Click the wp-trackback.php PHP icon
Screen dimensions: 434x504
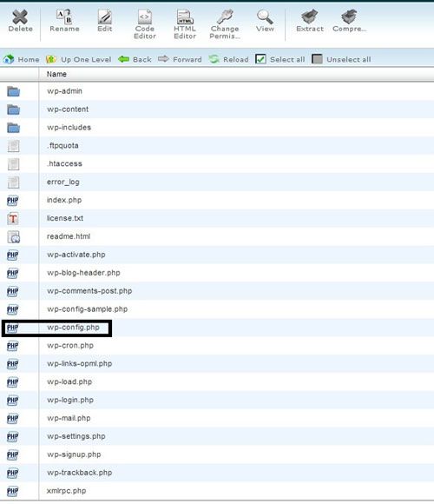pos(12,473)
